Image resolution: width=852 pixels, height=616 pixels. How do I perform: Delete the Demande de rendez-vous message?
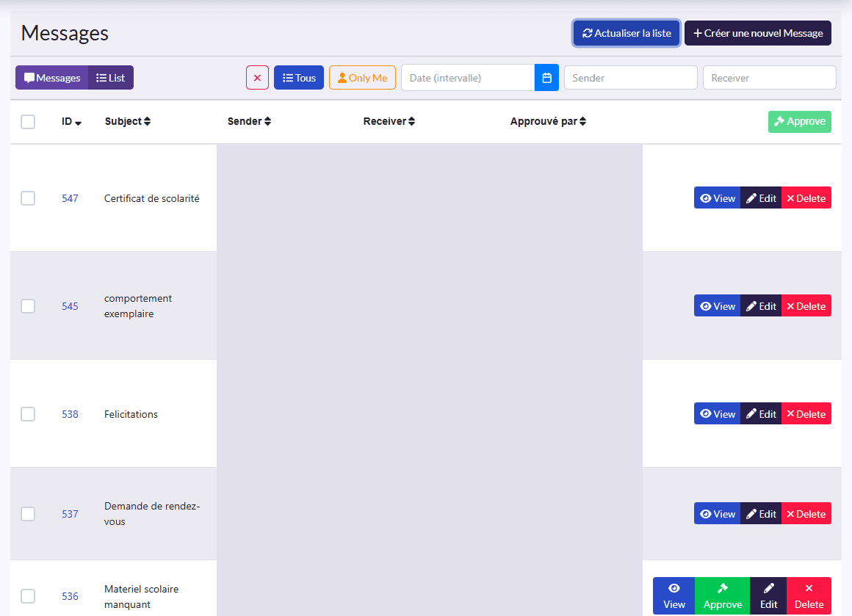tap(806, 514)
